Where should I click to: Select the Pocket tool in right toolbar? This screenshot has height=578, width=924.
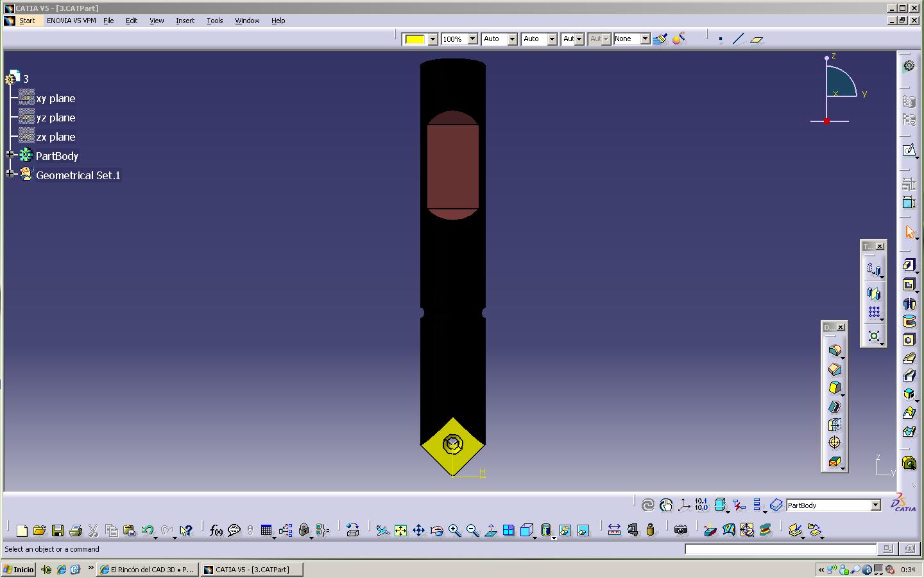tap(909, 285)
